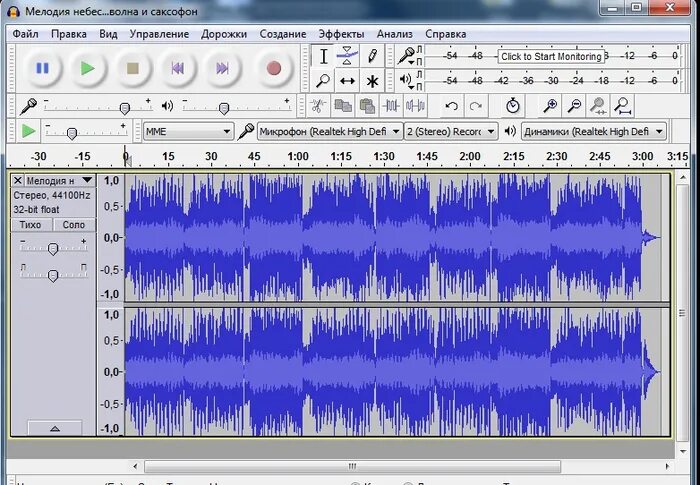
Task: Click the Trim audio icon
Action: coord(391,106)
